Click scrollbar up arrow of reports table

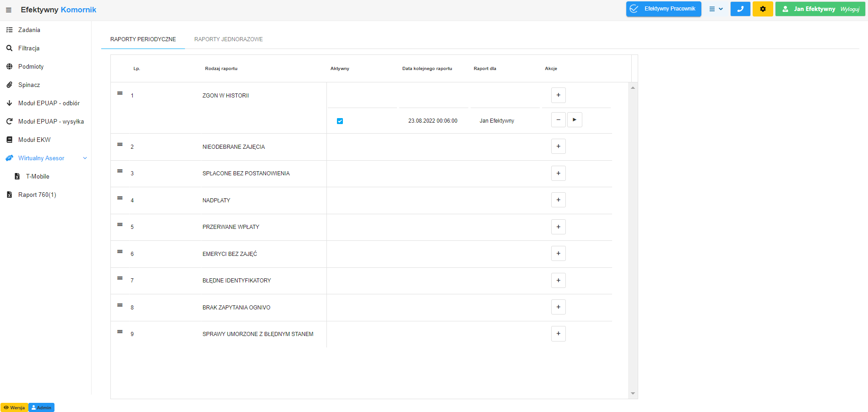(x=633, y=87)
